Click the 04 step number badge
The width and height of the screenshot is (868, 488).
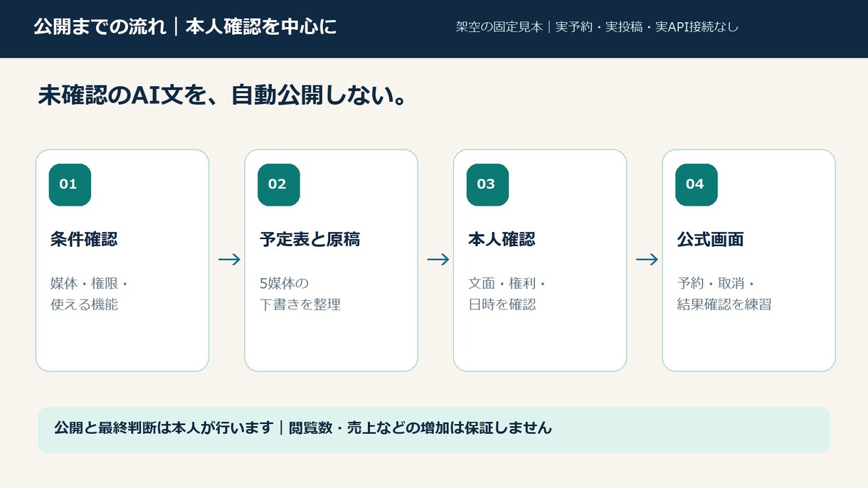tap(697, 185)
